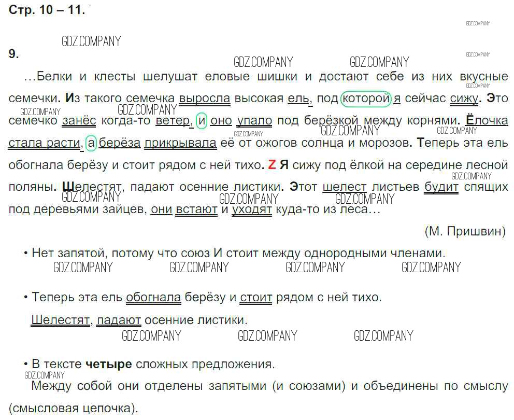Image resolution: width=514 pixels, height=420 pixels.
Task: Click the circled conjunction 'и' after 'ветер'
Action: click(x=202, y=120)
